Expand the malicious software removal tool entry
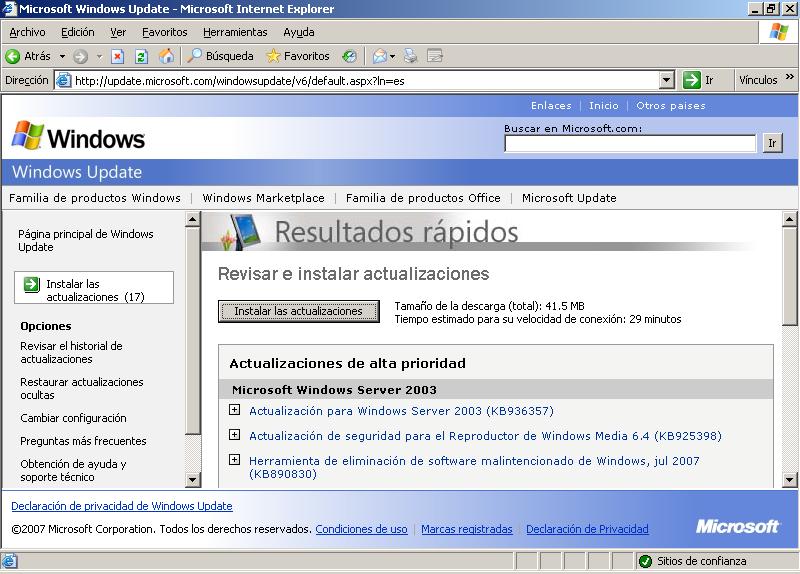This screenshot has width=800, height=574. (x=235, y=460)
